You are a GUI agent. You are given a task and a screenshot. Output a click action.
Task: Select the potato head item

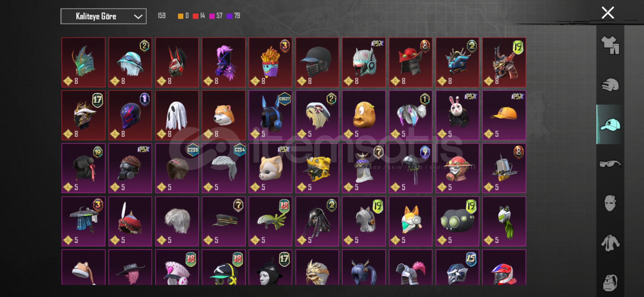coord(364,115)
